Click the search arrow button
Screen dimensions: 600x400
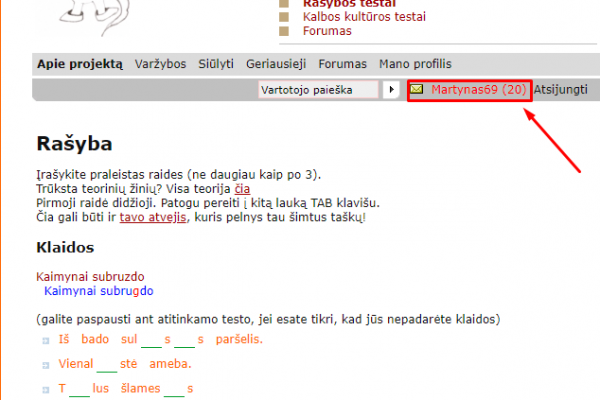(x=391, y=90)
